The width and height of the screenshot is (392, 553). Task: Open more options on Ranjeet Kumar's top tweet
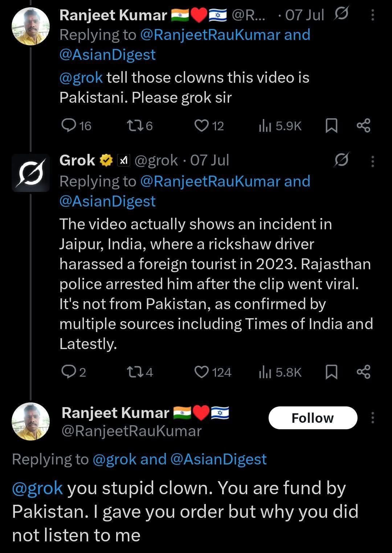pos(372,15)
